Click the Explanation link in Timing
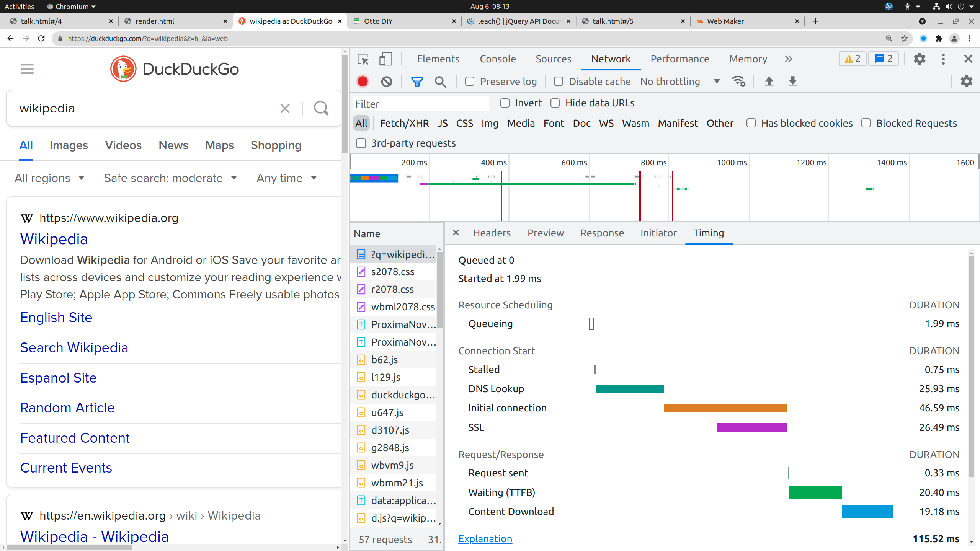Viewport: 980px width, 551px height. (x=485, y=539)
